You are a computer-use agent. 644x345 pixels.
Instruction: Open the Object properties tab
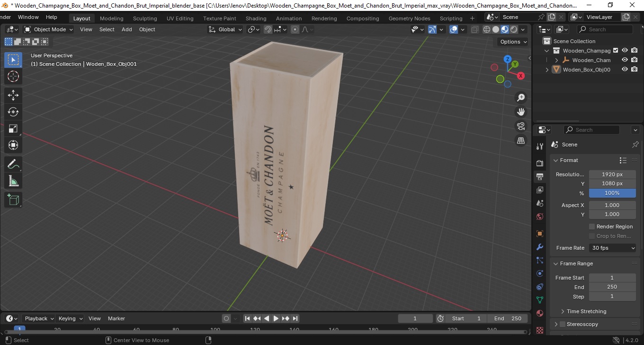pos(539,234)
